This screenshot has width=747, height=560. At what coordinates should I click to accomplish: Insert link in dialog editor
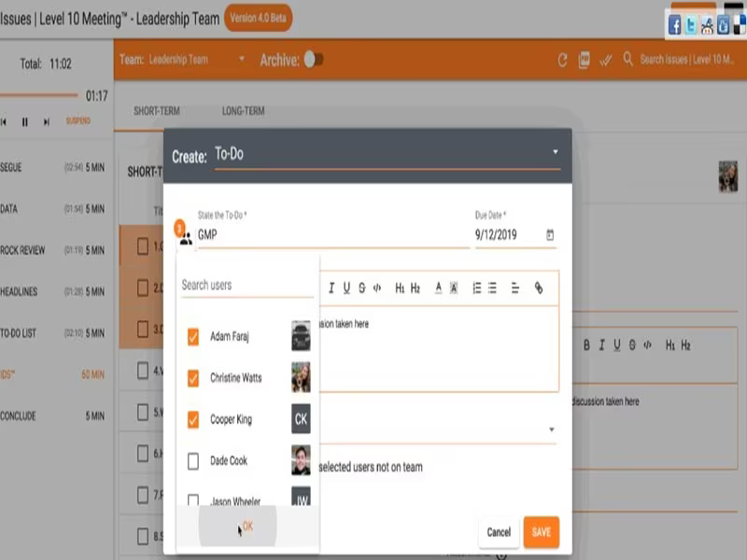pyautogui.click(x=539, y=287)
